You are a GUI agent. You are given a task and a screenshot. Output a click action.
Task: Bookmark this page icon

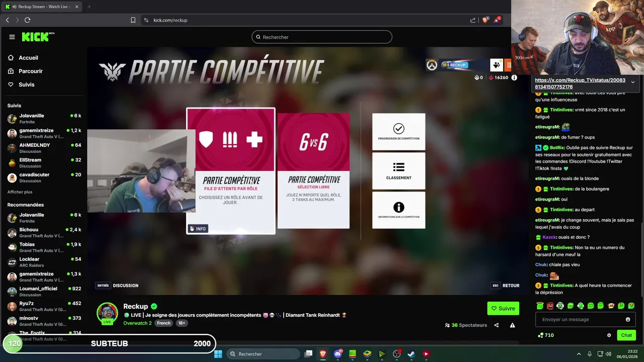point(133,20)
